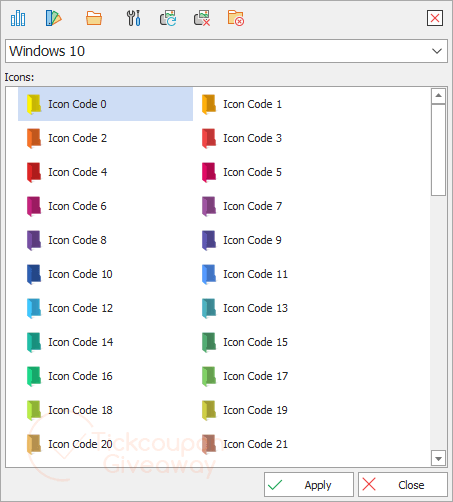453x502 pixels.
Task: Click the remove icon image toolbar button
Action: point(202,18)
